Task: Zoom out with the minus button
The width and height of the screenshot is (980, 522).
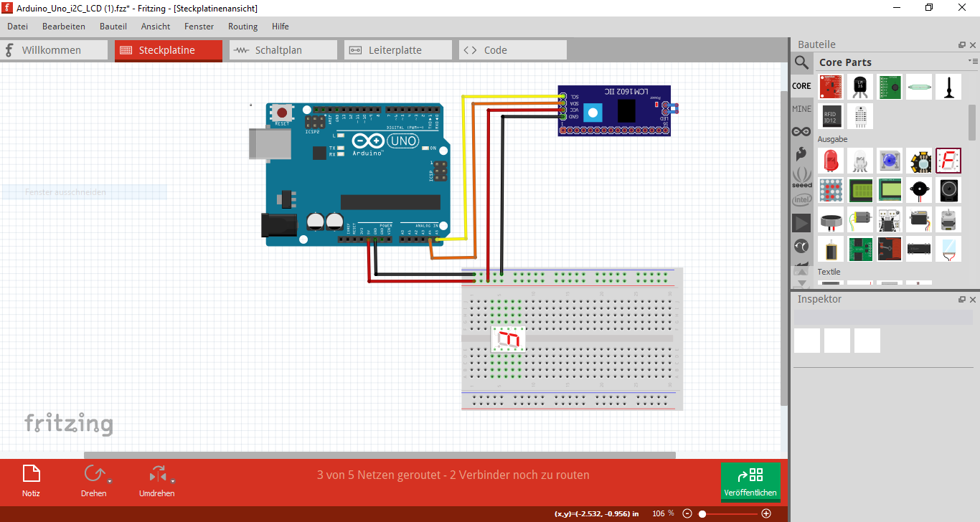Action: pyautogui.click(x=687, y=513)
